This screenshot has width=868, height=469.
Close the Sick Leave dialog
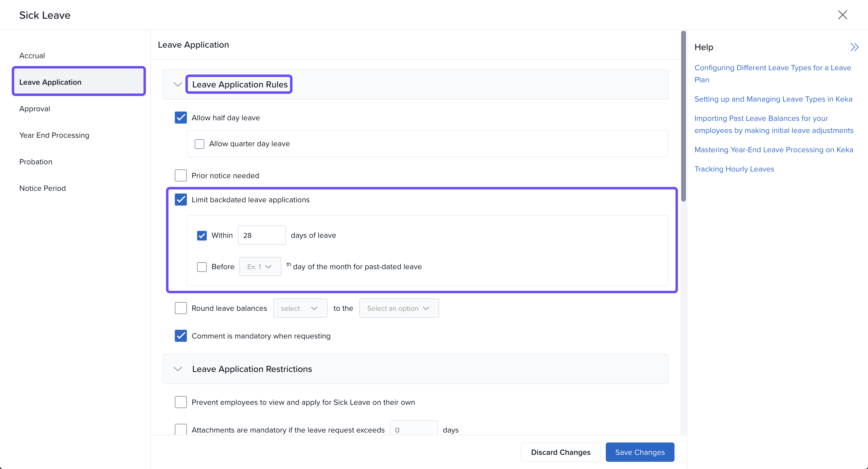pos(842,15)
